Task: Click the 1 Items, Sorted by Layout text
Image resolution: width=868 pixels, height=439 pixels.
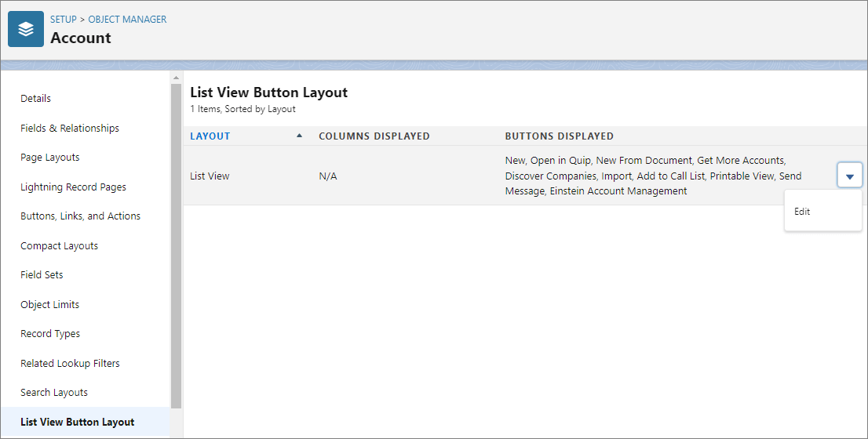Action: click(x=243, y=109)
